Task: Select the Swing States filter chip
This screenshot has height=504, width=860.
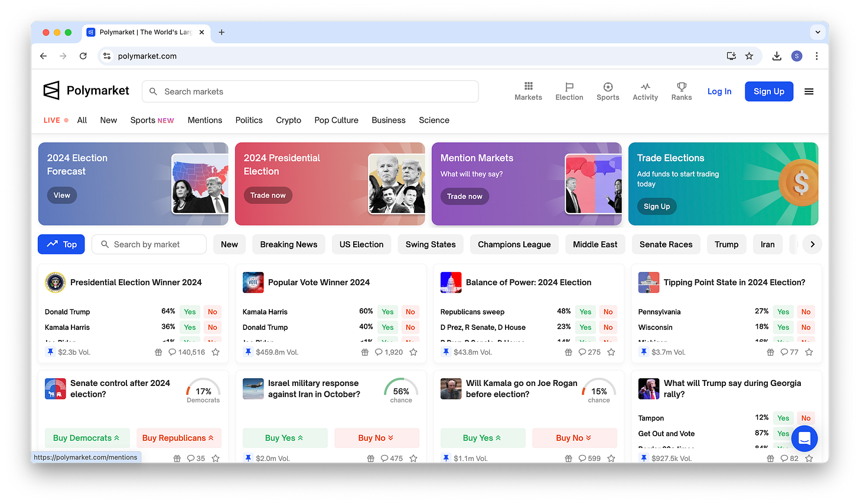Action: (x=431, y=244)
